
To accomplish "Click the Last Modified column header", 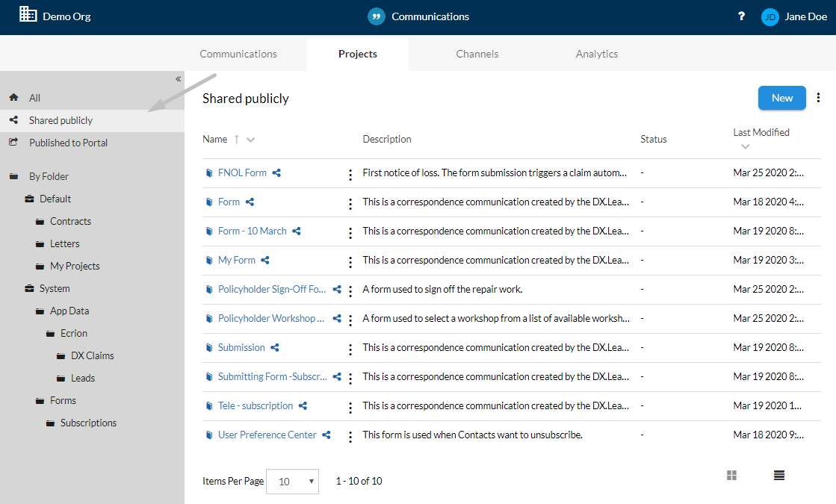I will [x=761, y=132].
